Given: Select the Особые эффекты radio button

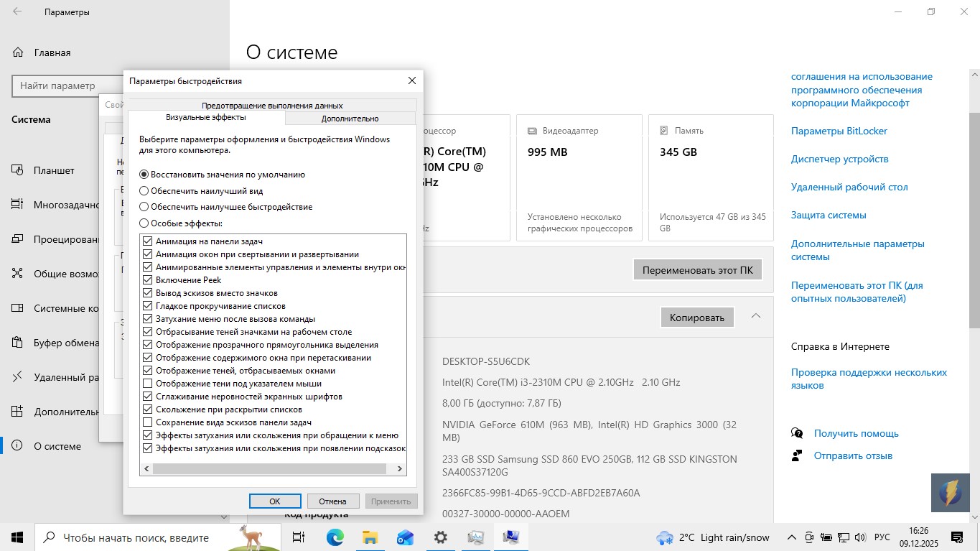Looking at the screenshot, I should 144,223.
